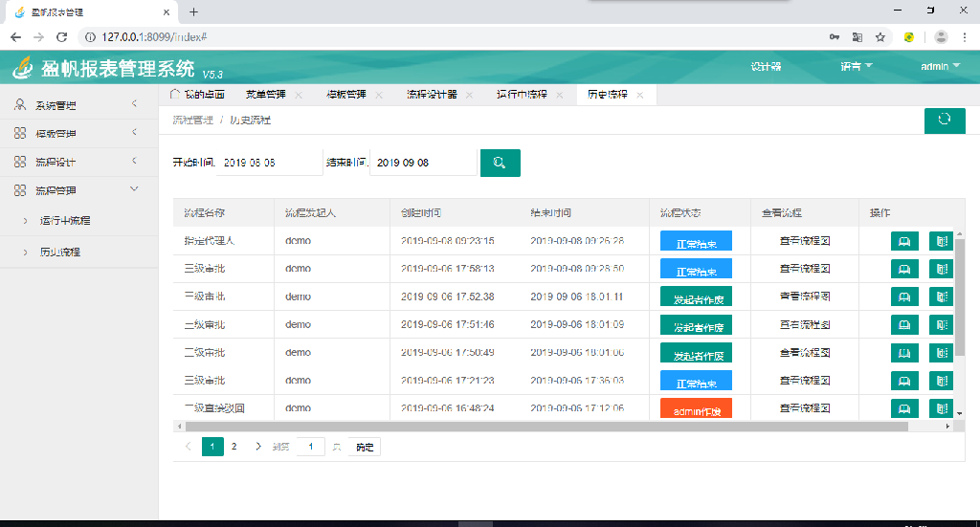Click 查看流程图 in the 指定代理人 row
The width and height of the screenshot is (980, 527).
[804, 241]
